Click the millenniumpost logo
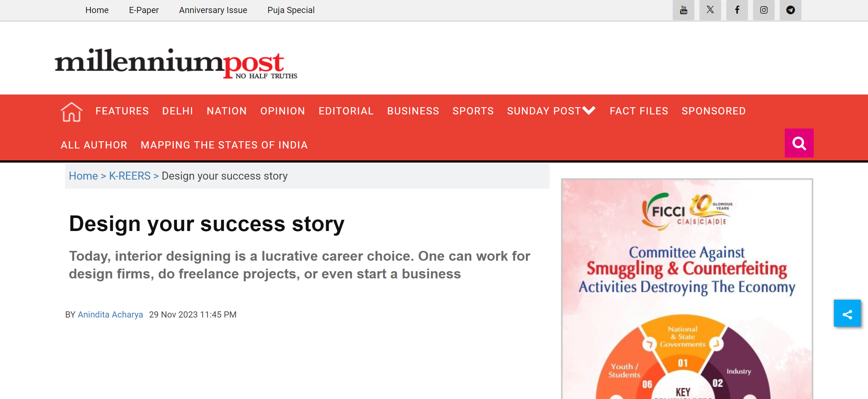This screenshot has height=399, width=868. [x=176, y=63]
